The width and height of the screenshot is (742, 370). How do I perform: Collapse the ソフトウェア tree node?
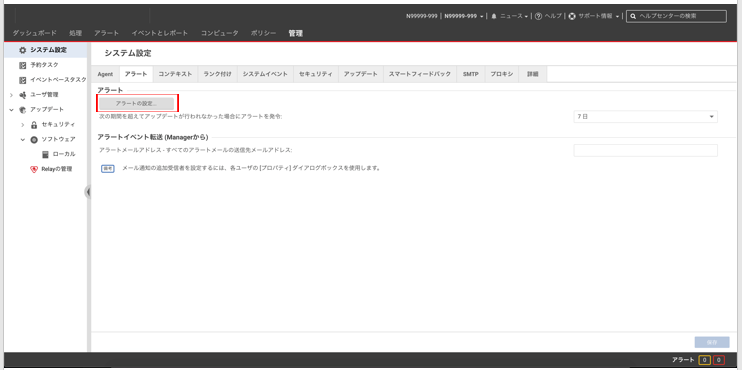click(x=22, y=140)
